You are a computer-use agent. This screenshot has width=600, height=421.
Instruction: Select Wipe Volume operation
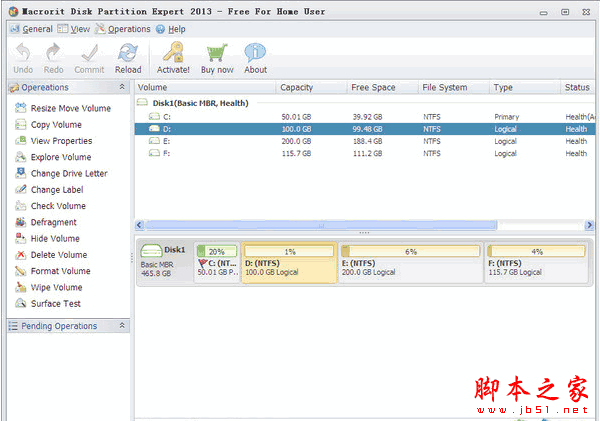click(49, 287)
